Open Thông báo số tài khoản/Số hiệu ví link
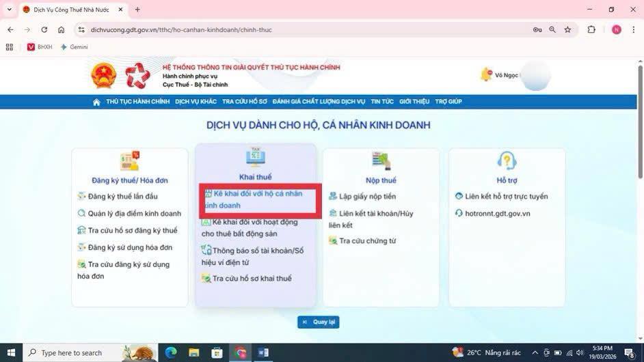This screenshot has height=362, width=644. click(252, 256)
